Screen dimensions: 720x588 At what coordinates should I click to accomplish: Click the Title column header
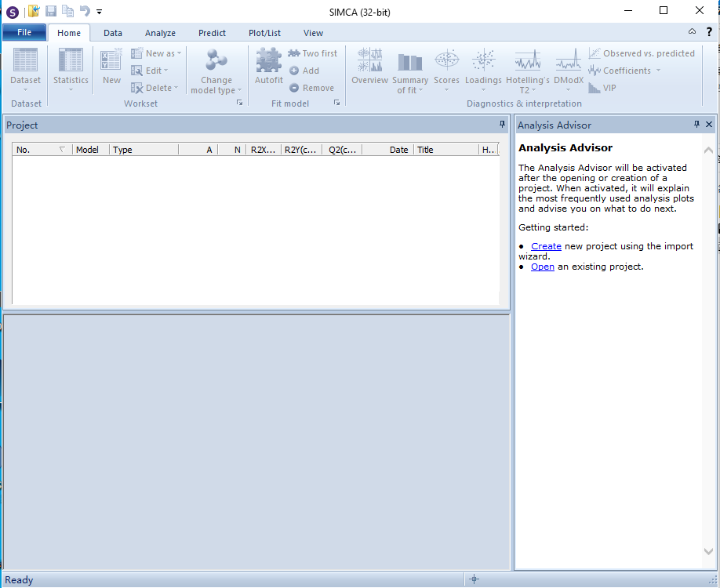tap(445, 150)
